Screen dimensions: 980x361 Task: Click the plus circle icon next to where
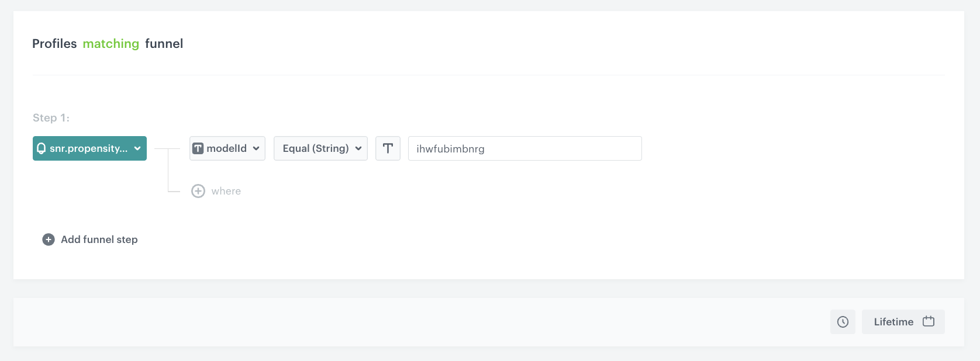[198, 191]
